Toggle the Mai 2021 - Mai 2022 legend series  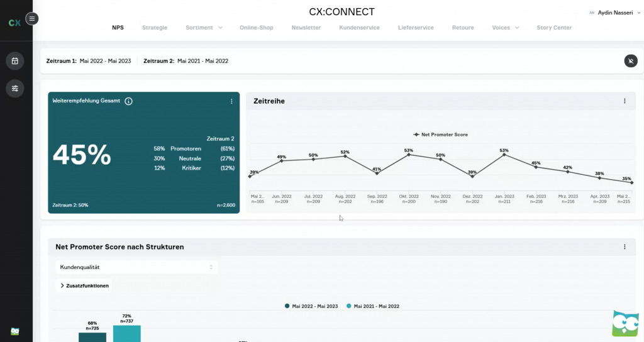(x=373, y=306)
